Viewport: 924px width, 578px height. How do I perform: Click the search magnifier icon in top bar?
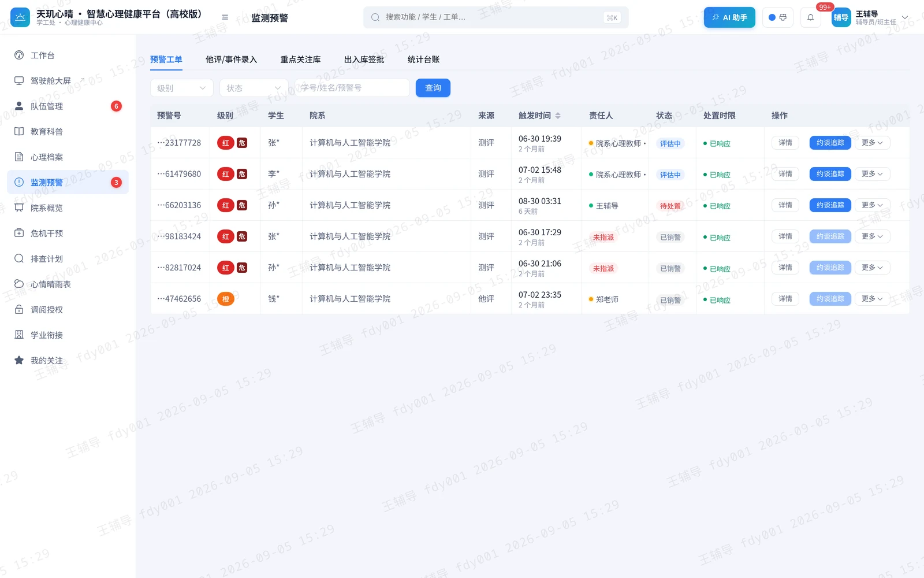click(375, 17)
